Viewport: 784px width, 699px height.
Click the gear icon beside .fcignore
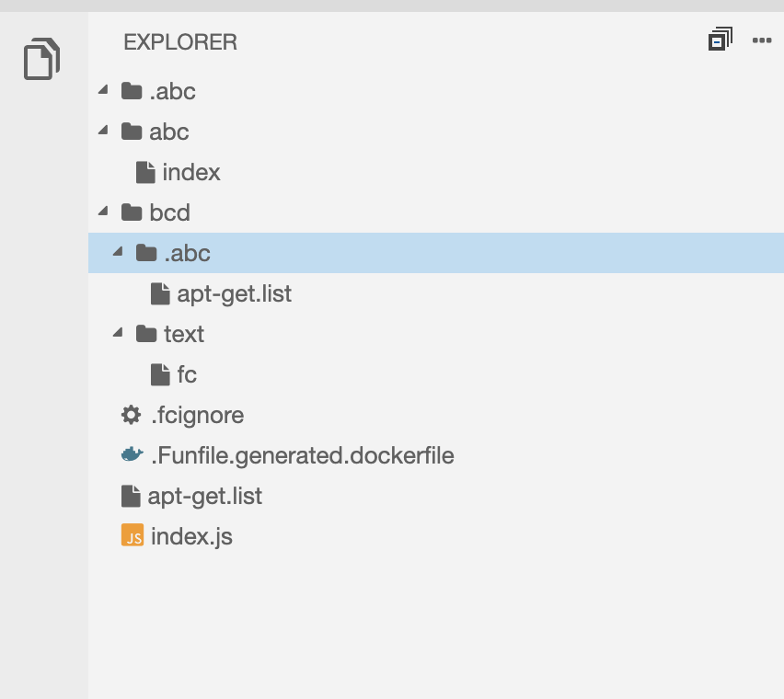click(132, 415)
